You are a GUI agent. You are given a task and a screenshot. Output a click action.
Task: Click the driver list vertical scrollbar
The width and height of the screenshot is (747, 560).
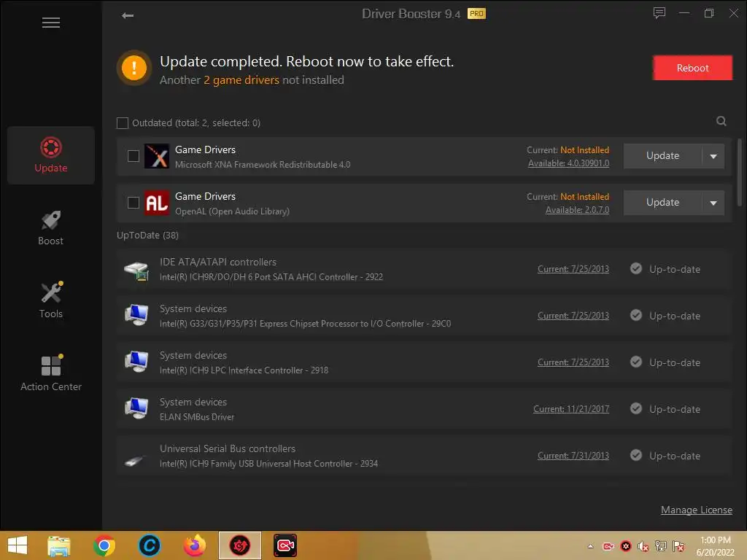739,172
